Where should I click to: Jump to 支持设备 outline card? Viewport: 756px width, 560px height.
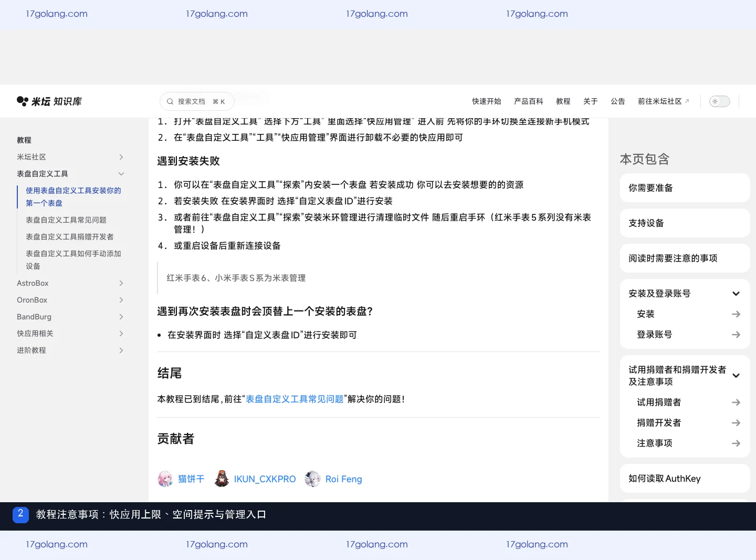click(x=685, y=223)
